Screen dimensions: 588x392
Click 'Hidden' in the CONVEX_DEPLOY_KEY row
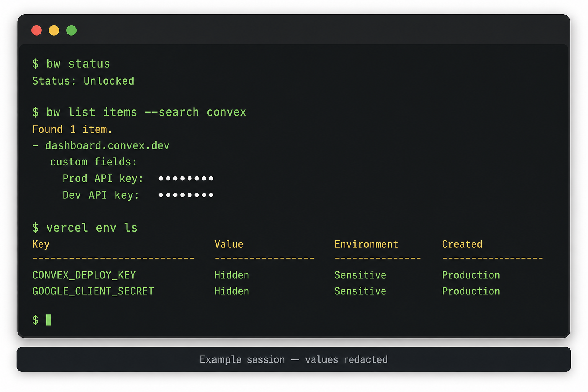point(232,275)
